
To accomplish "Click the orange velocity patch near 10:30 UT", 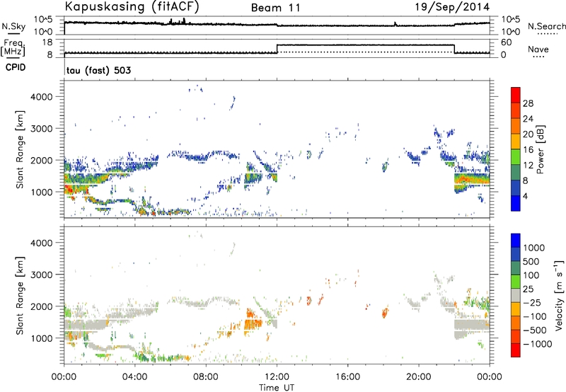I will (253, 324).
